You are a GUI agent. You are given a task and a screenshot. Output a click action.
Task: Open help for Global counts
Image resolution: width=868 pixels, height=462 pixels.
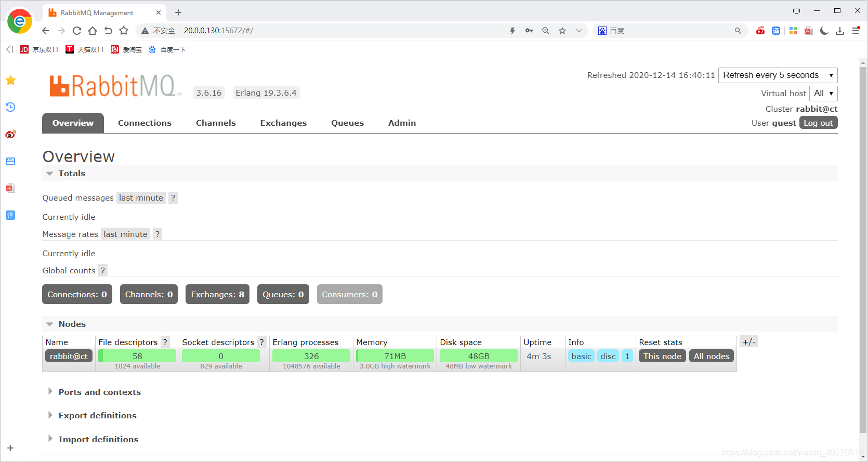103,271
